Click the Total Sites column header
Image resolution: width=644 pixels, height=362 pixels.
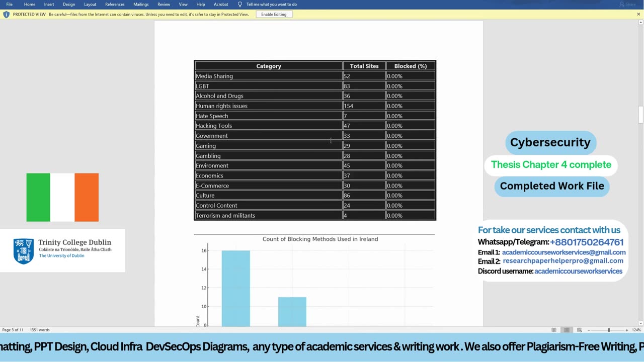(x=364, y=66)
